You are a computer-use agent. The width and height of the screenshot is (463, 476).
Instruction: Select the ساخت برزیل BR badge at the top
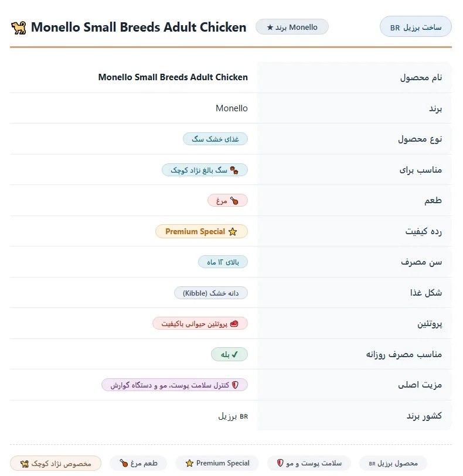[416, 27]
